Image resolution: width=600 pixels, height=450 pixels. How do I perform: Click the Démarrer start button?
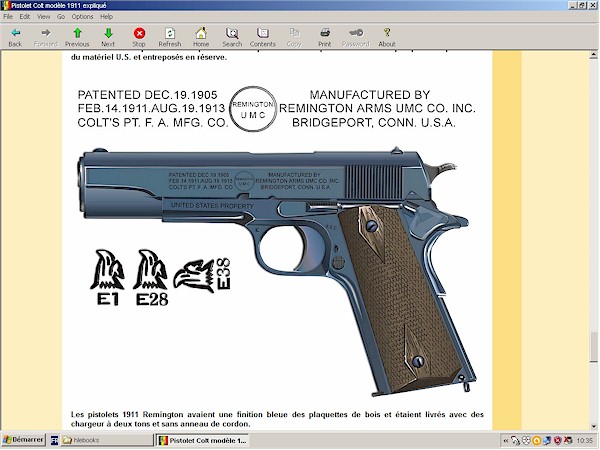coord(23,440)
